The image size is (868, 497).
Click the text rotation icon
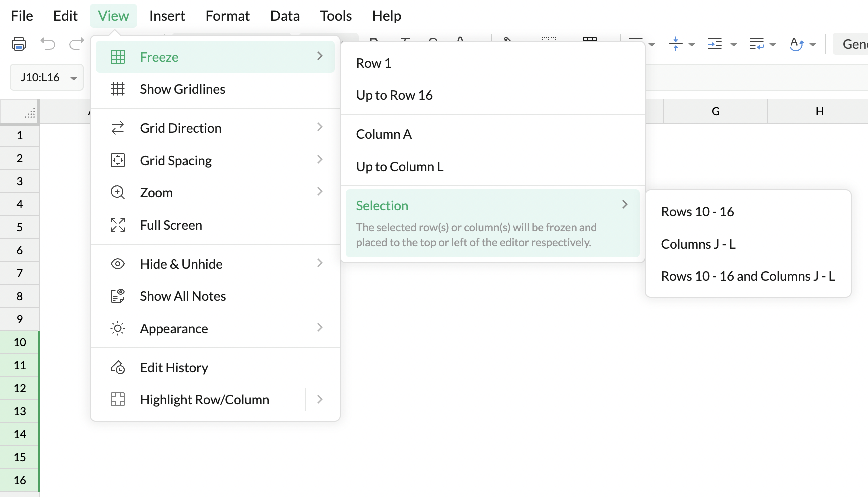click(x=796, y=44)
